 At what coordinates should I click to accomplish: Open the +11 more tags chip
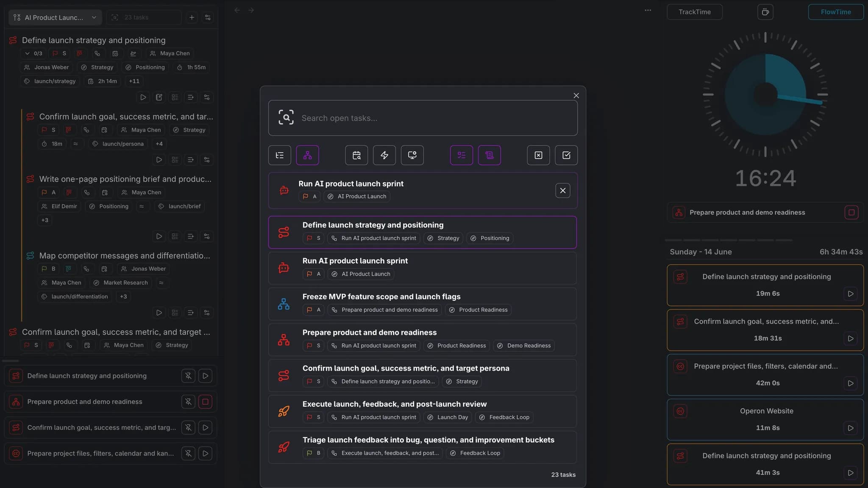pyautogui.click(x=134, y=81)
